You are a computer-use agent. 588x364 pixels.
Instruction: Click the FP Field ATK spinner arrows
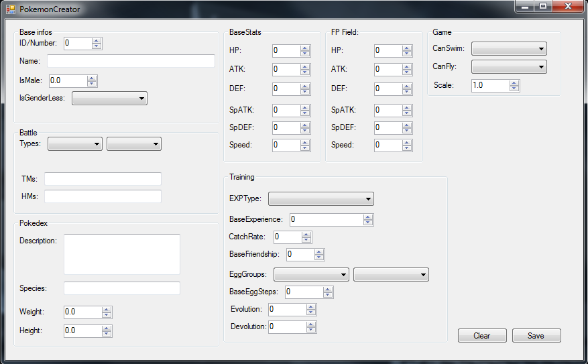tap(407, 70)
